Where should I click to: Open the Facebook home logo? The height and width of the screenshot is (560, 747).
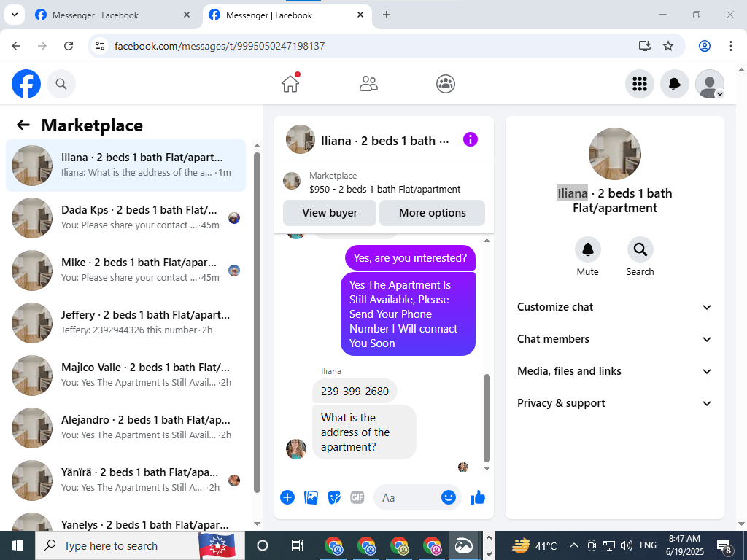point(26,84)
